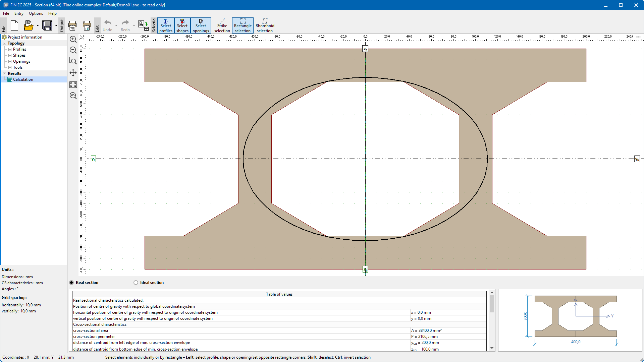Select the Ideal section radio button
Viewport: 644px width, 362px height.
(136, 283)
